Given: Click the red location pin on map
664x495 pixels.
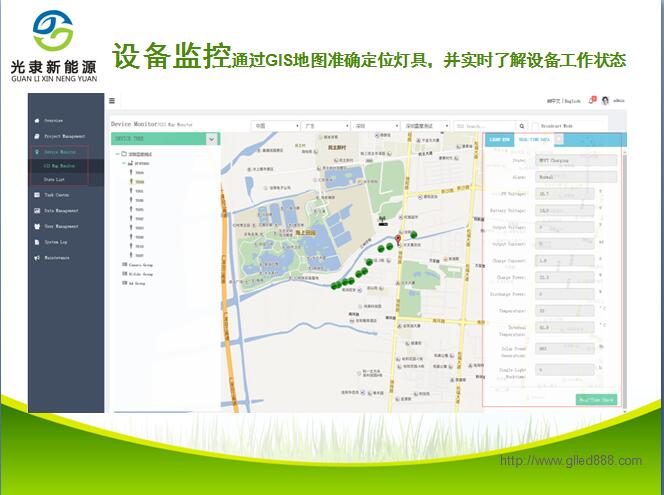Looking at the screenshot, I should tap(398, 240).
